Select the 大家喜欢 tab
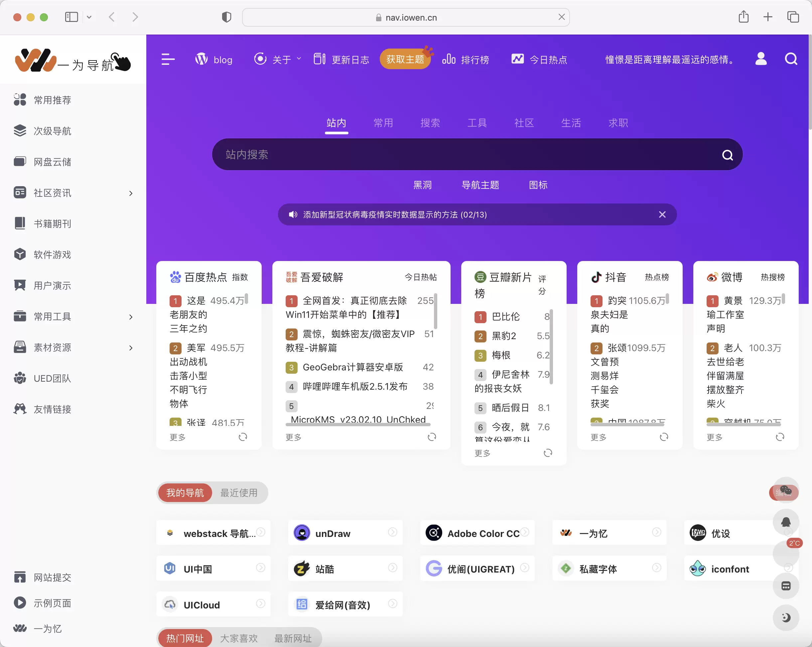This screenshot has height=647, width=812. coord(239,638)
